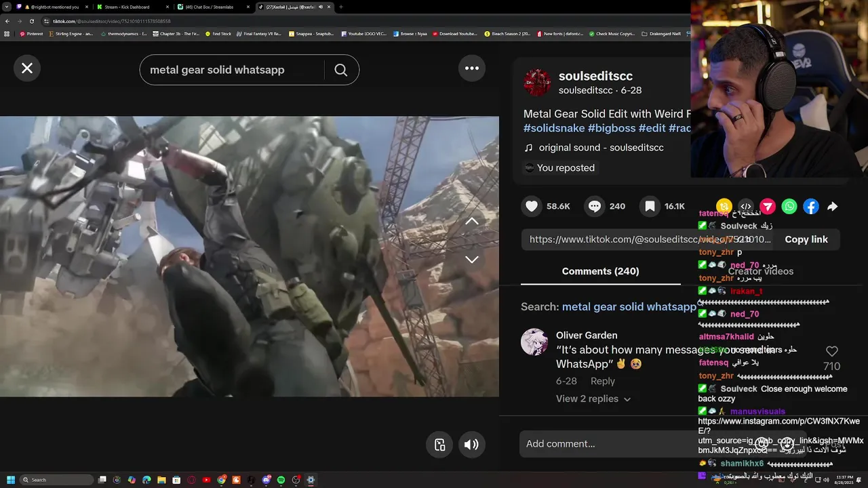This screenshot has height=488, width=868.
Task: Open the three-dots more options menu
Action: point(472,68)
